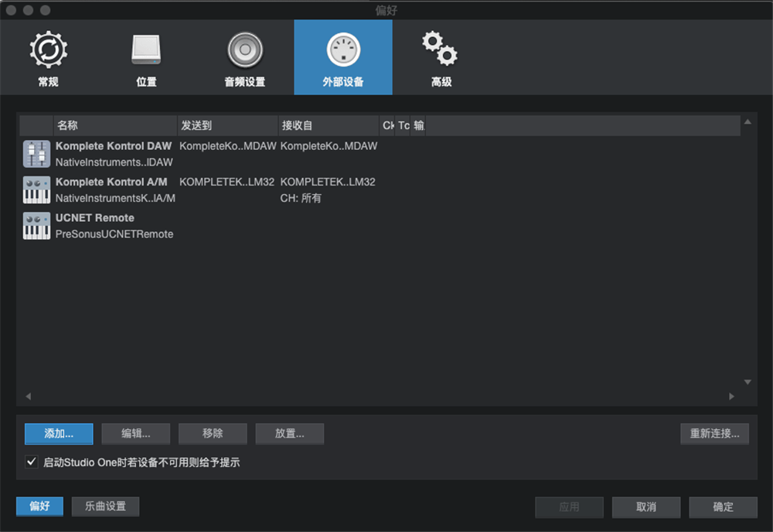Image resolution: width=773 pixels, height=532 pixels.
Task: Click the KompleteKo..MDAW send-to cell
Action: point(228,146)
